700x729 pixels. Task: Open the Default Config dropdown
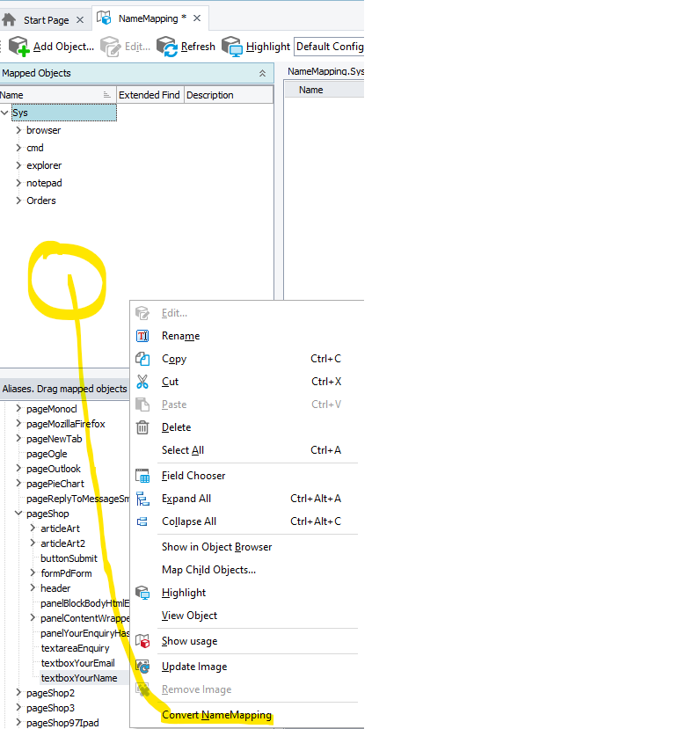pos(329,47)
